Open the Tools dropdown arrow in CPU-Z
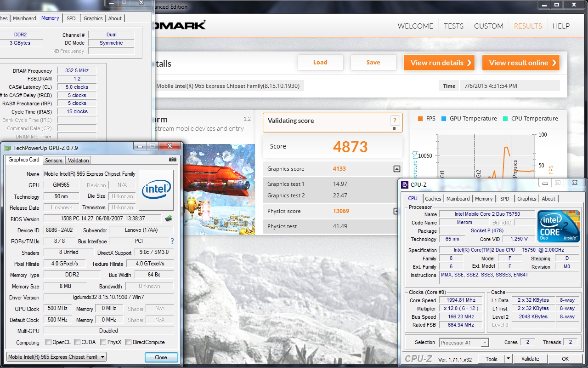 tap(508, 359)
